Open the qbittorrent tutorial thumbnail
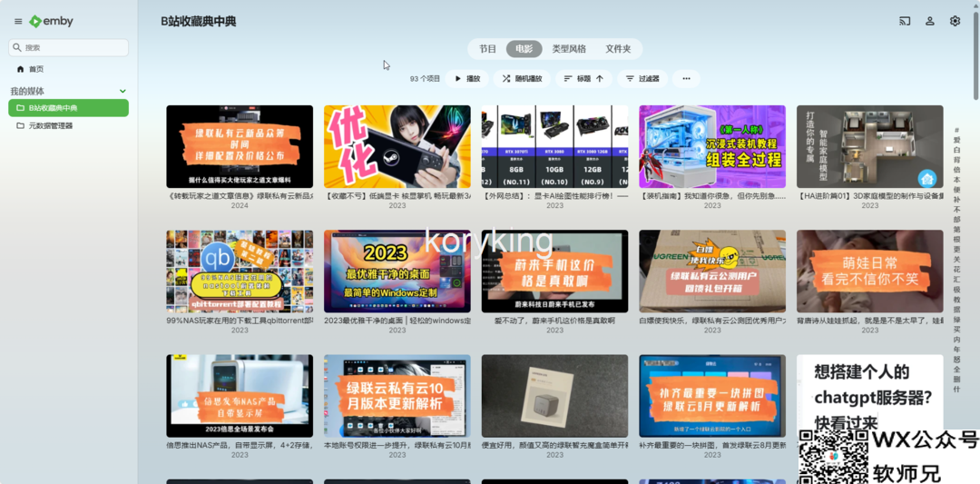Image resolution: width=980 pixels, height=484 pixels. point(240,272)
